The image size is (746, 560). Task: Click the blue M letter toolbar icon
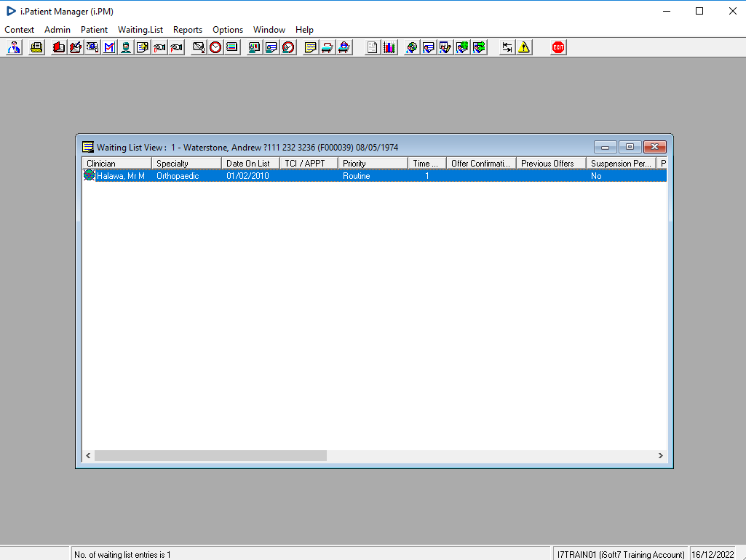tap(109, 47)
